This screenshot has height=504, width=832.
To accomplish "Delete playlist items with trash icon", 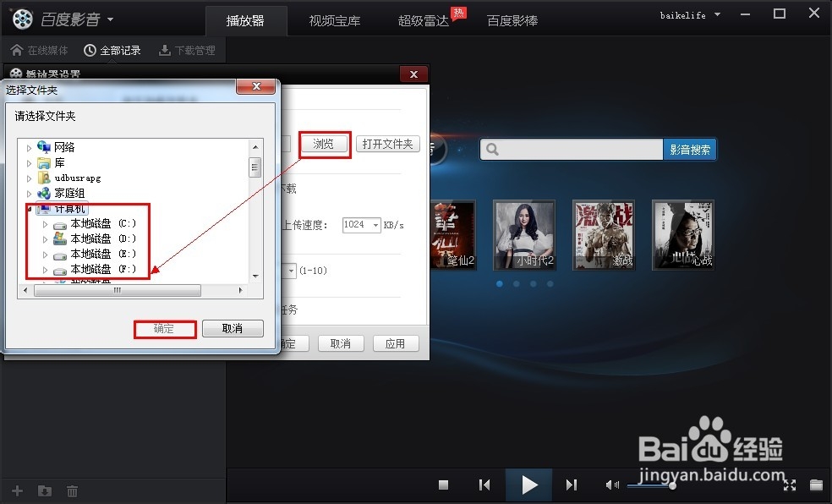I will pyautogui.click(x=72, y=490).
